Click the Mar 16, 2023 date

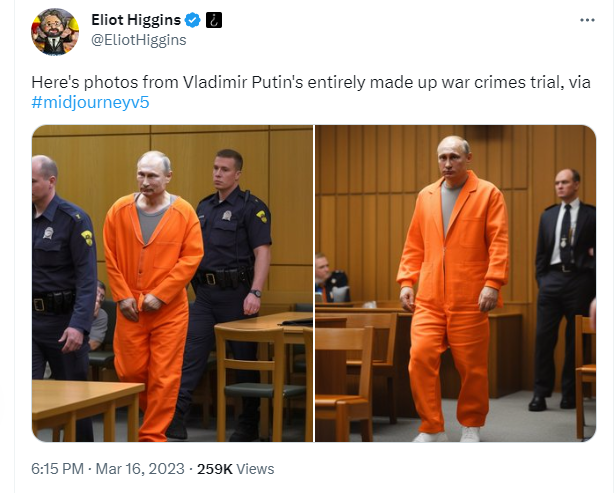coord(140,469)
